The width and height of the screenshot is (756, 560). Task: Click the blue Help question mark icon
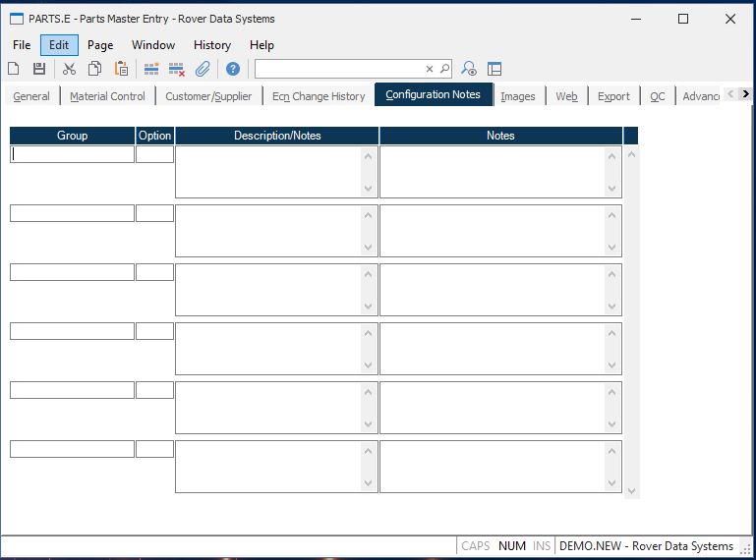coord(233,69)
